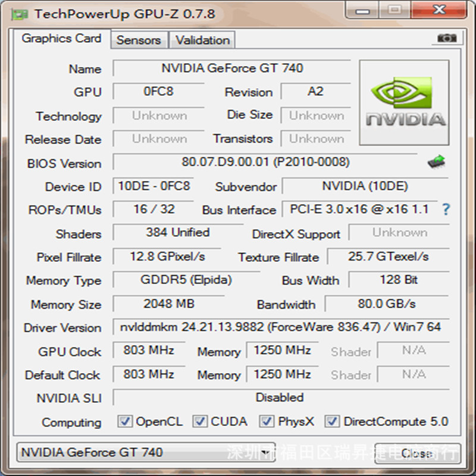Click the NVIDIA logo image
Image resolution: width=476 pixels, height=476 pixels.
tap(404, 102)
